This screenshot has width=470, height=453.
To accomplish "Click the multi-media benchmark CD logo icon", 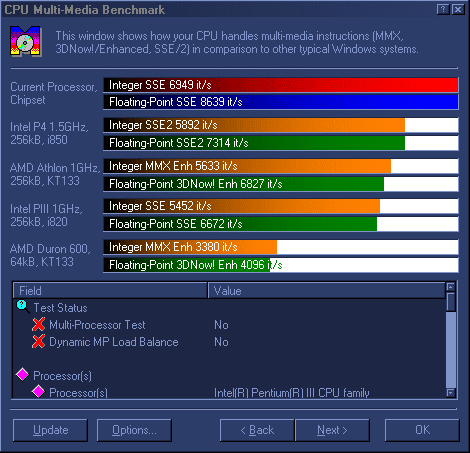I will (26, 41).
